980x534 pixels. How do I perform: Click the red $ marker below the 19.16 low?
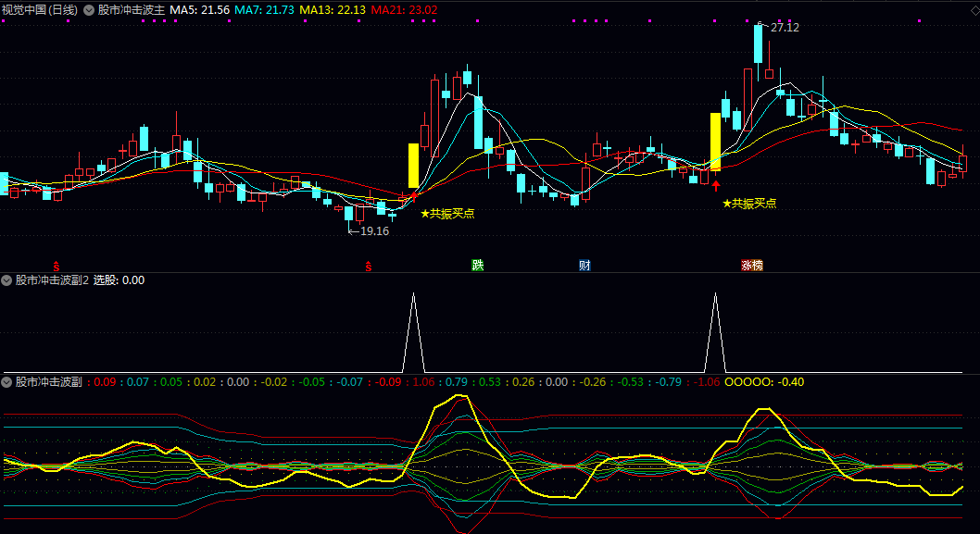click(x=369, y=266)
